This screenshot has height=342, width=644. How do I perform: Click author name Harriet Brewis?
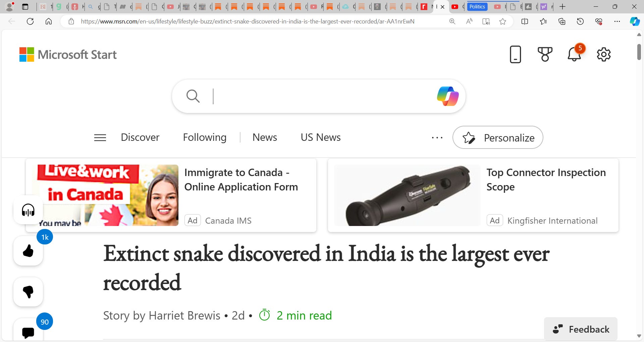(184, 316)
